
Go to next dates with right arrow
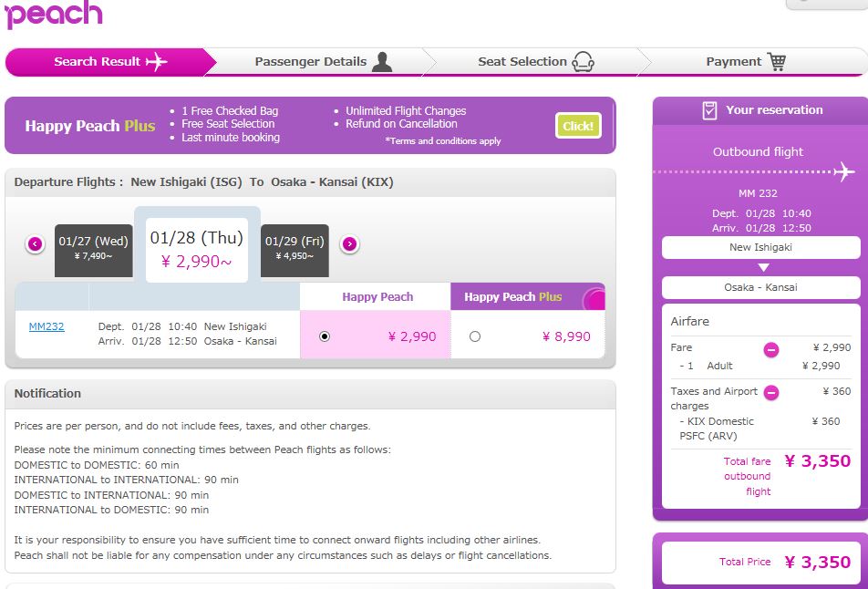coord(350,243)
